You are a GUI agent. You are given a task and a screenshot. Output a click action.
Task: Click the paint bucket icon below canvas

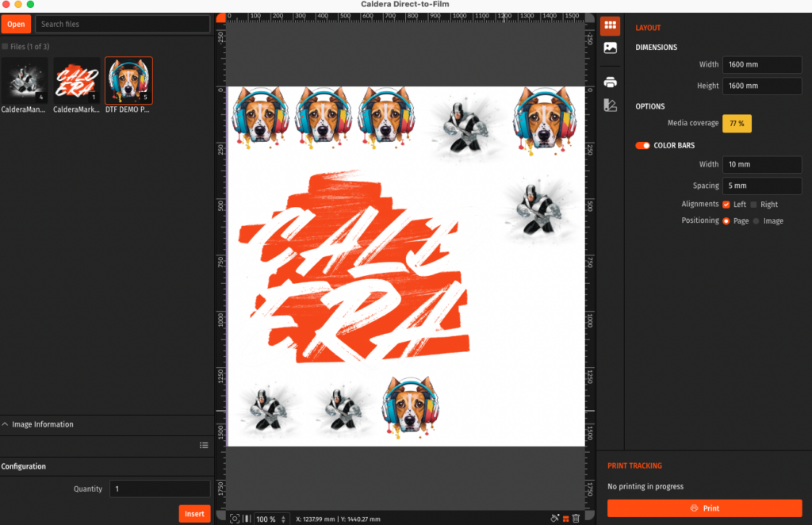pyautogui.click(x=554, y=519)
